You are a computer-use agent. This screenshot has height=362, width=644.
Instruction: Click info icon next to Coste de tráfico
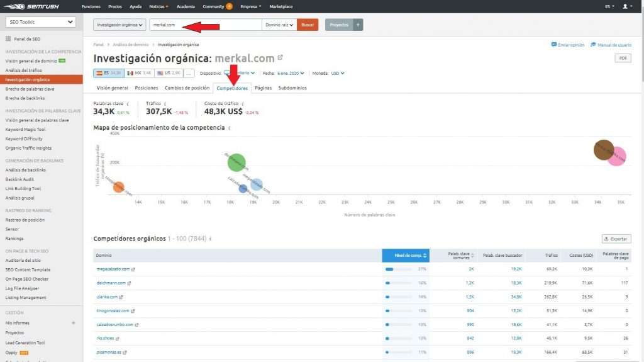coord(243,104)
